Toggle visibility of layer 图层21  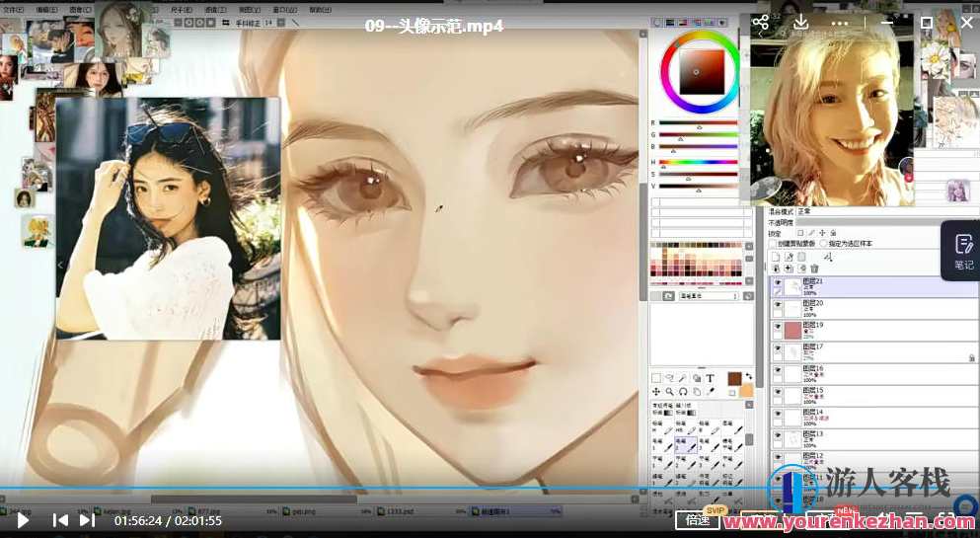pos(778,282)
